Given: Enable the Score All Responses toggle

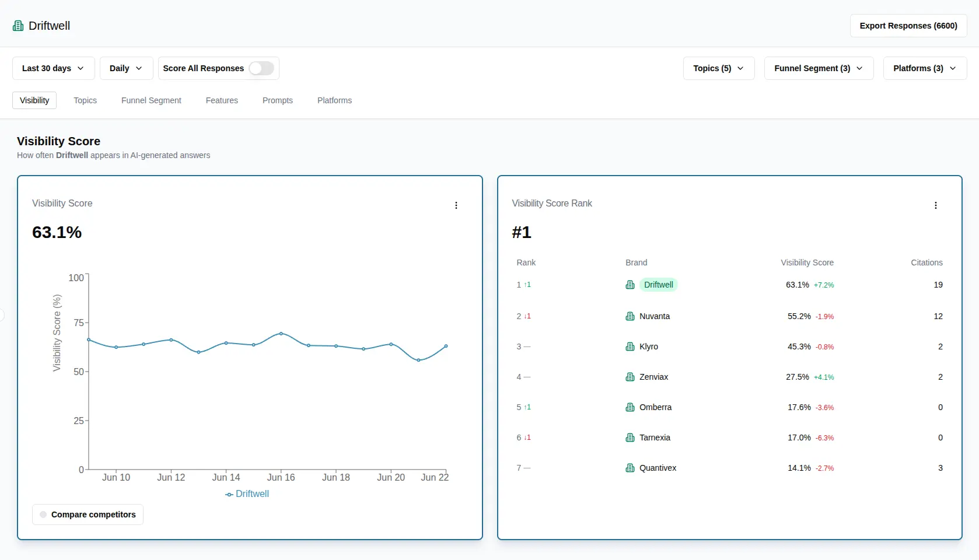Looking at the screenshot, I should coord(261,68).
